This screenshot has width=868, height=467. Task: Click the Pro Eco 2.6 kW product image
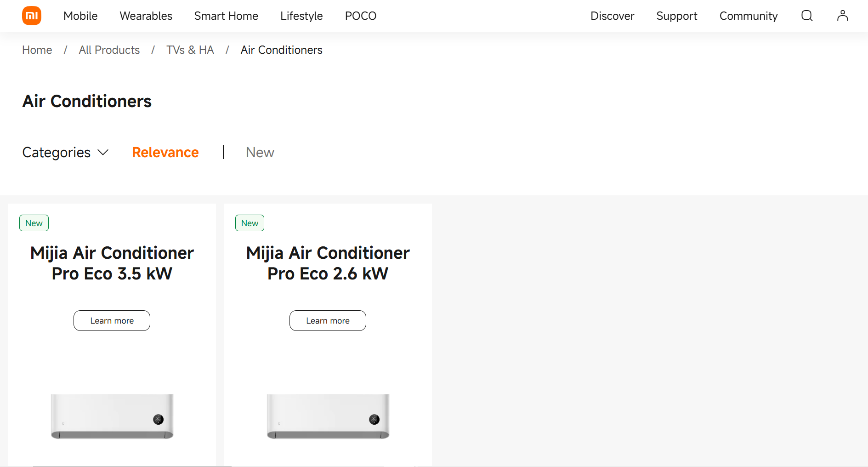[328, 416]
